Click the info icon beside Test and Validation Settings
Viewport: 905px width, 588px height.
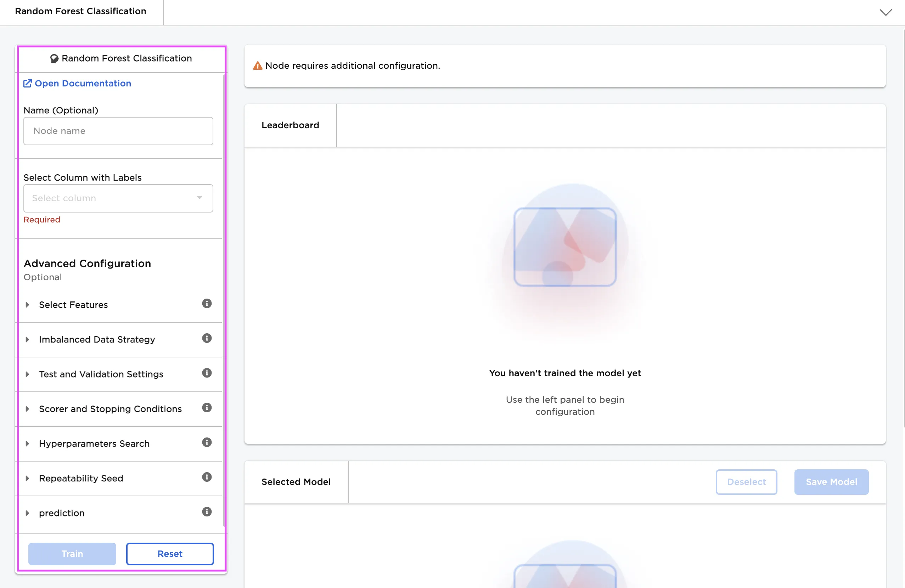(x=207, y=373)
